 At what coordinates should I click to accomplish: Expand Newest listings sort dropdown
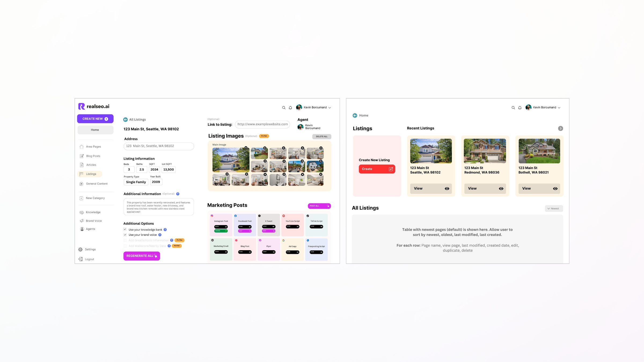point(554,208)
